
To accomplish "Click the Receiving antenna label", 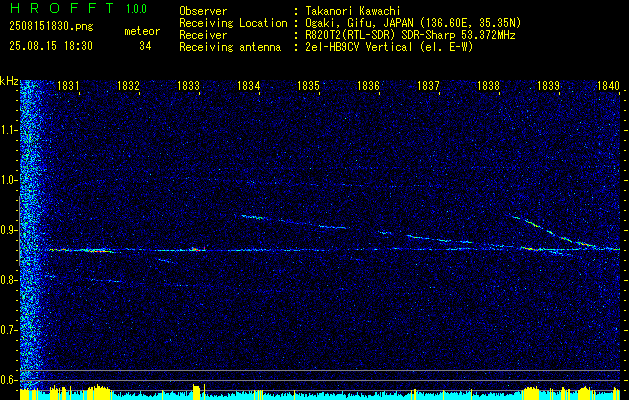I will click(x=230, y=47).
